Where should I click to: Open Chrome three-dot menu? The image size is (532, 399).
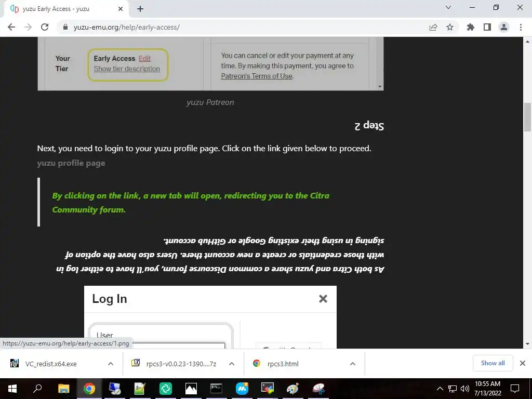coord(521,27)
